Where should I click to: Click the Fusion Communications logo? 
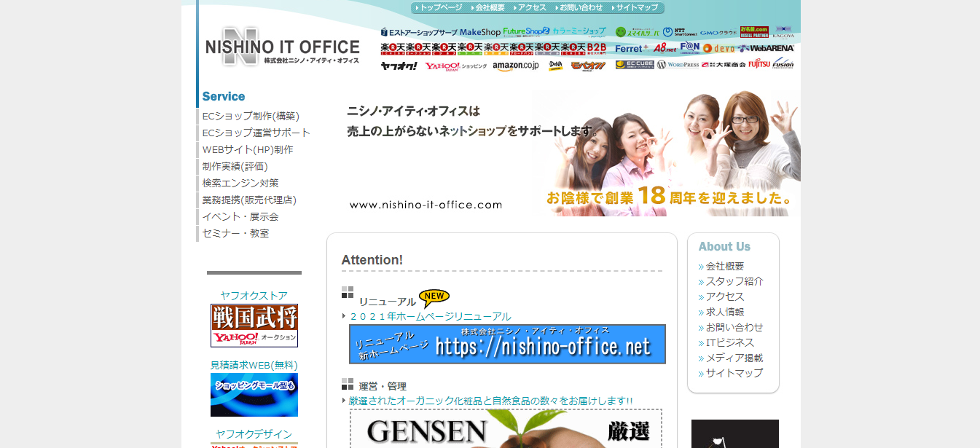click(x=783, y=65)
